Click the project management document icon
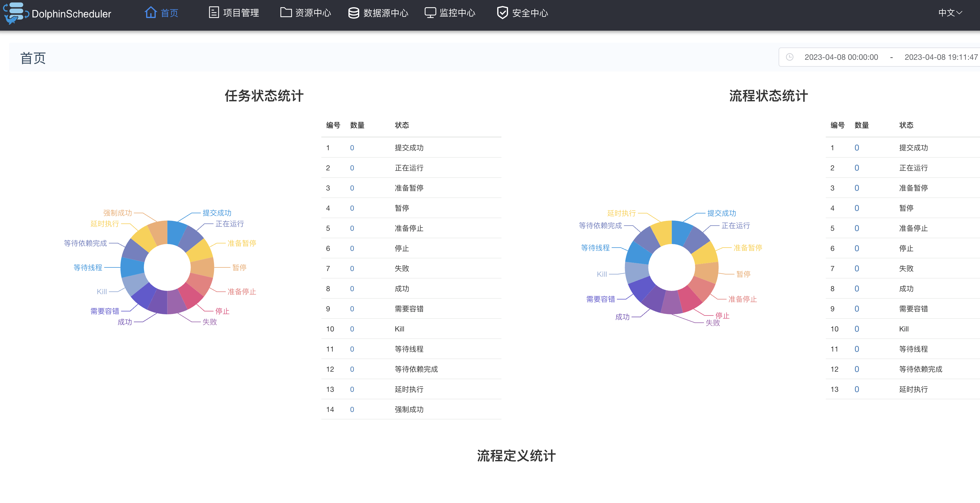 click(x=214, y=13)
